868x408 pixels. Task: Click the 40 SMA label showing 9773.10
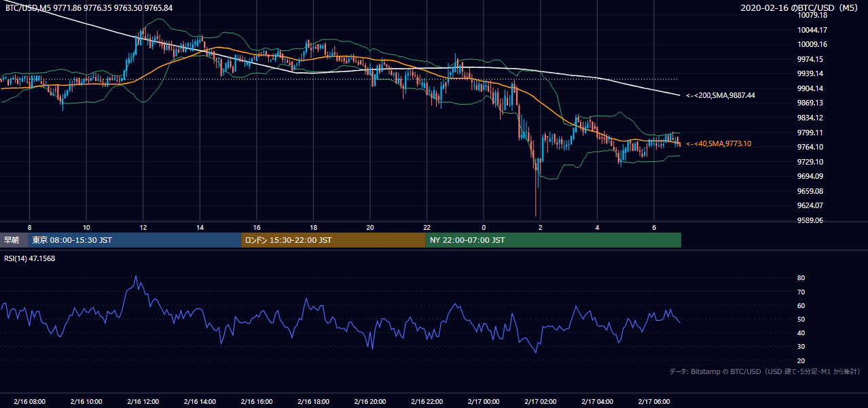click(719, 143)
